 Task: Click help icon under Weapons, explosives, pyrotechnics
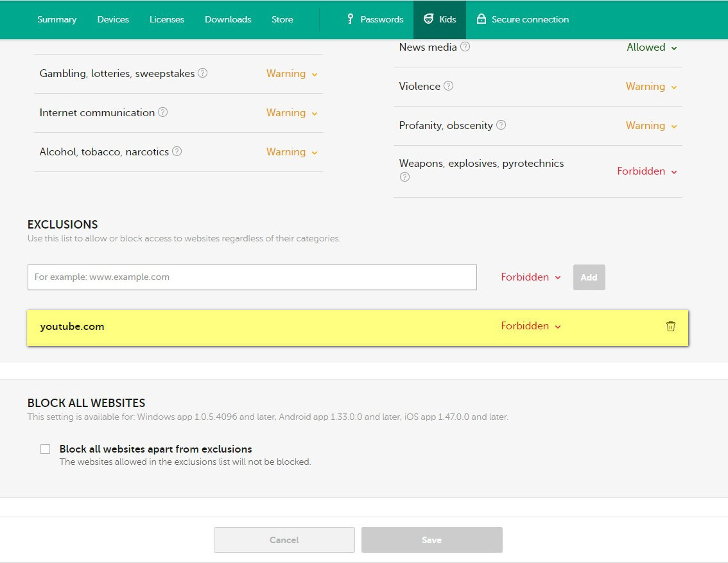point(404,177)
